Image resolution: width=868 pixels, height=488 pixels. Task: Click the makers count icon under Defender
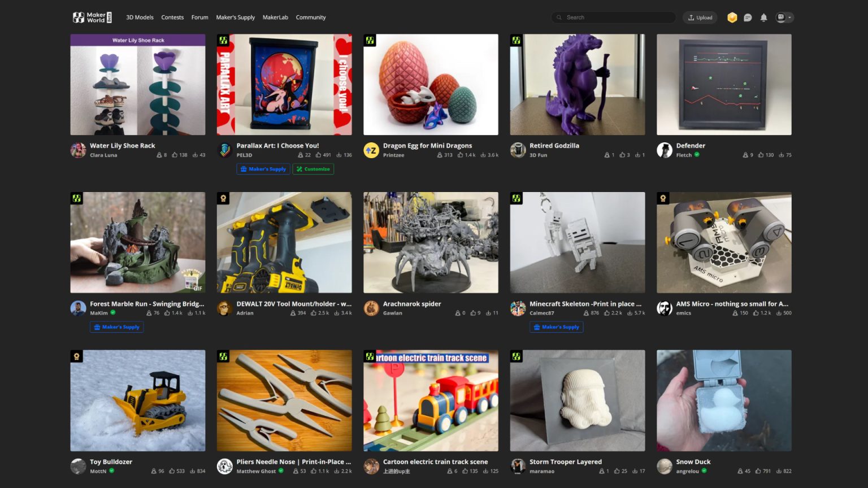745,155
